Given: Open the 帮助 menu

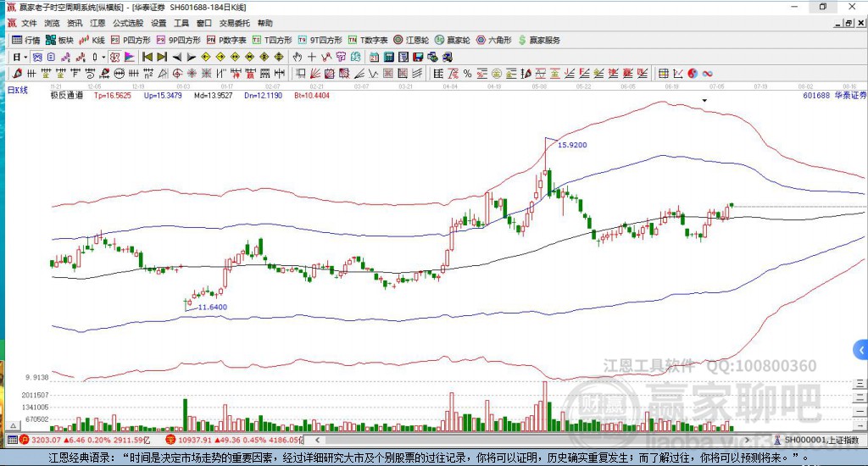Looking at the screenshot, I should coord(265,23).
